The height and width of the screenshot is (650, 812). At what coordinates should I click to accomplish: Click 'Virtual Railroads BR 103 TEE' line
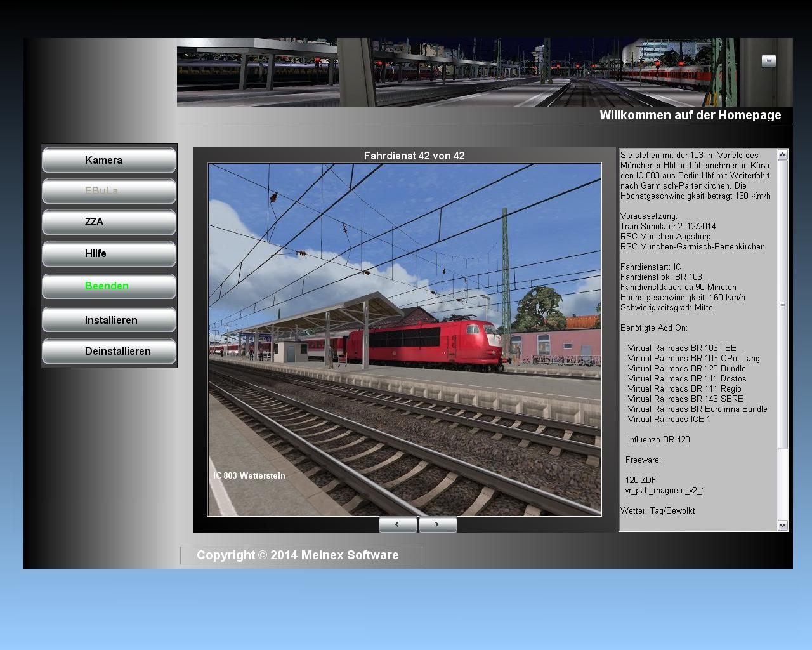pos(682,348)
